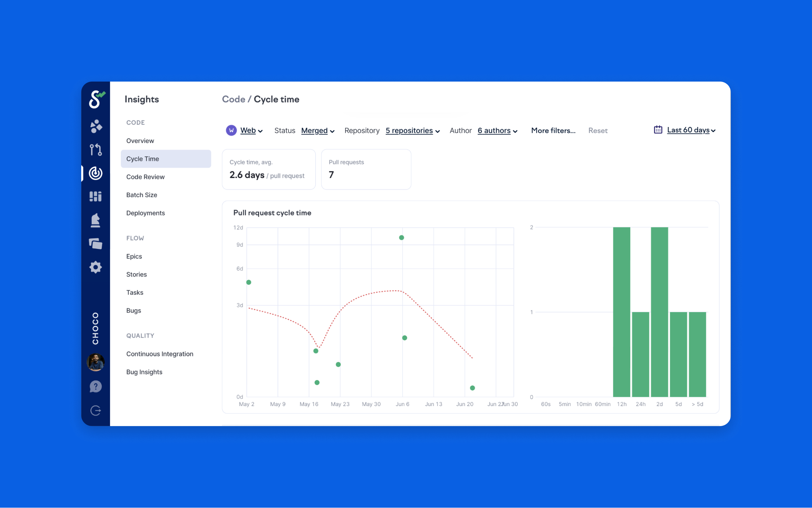Open Deployments in Insights sidebar

pos(145,213)
